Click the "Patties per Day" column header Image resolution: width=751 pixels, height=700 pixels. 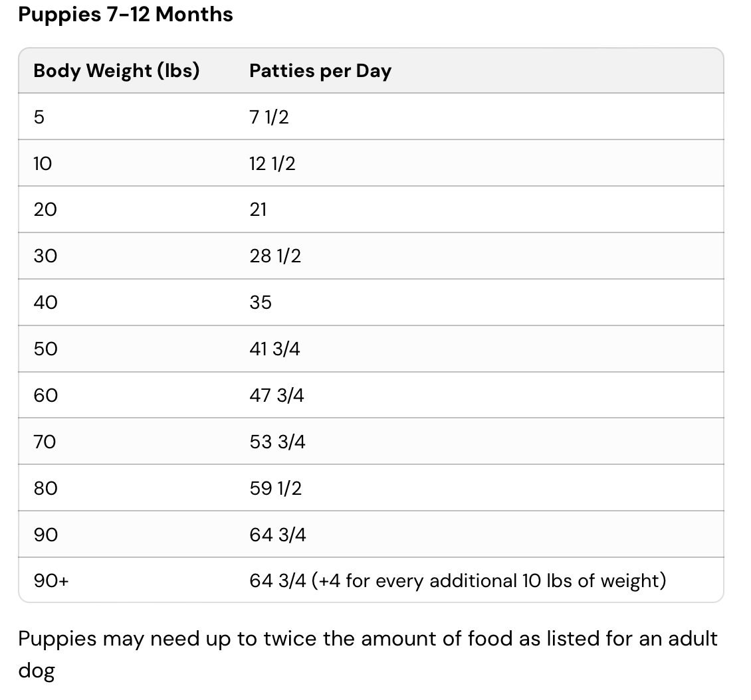click(320, 70)
